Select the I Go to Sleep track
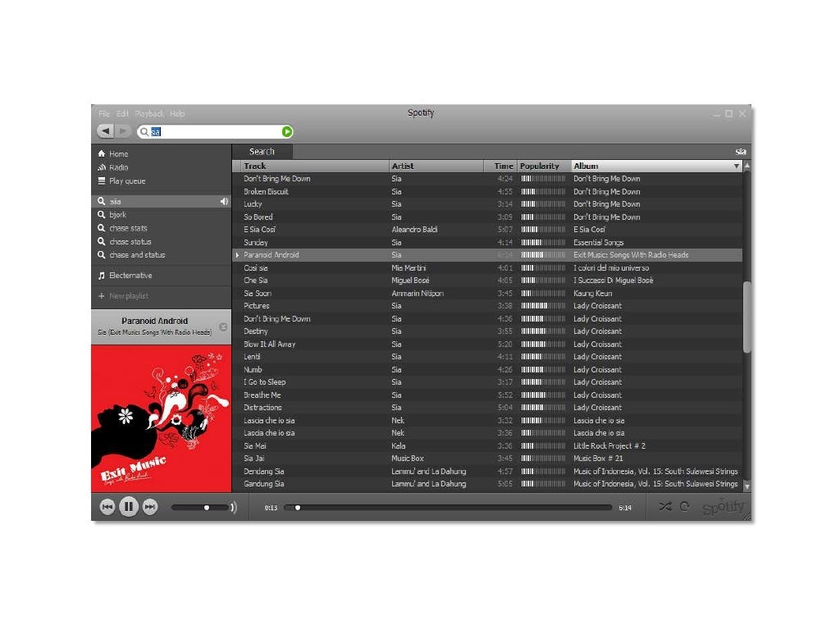This screenshot has width=840, height=630. [x=265, y=382]
